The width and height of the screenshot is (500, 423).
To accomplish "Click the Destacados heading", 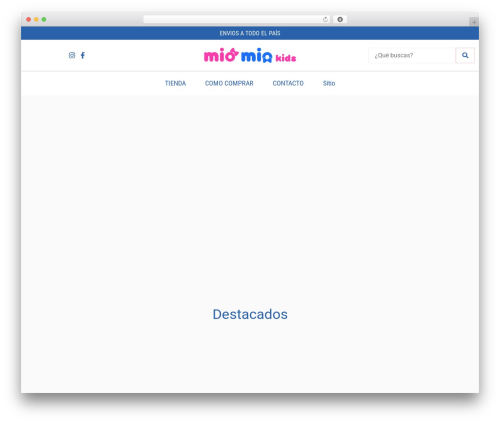I will [x=250, y=314].
